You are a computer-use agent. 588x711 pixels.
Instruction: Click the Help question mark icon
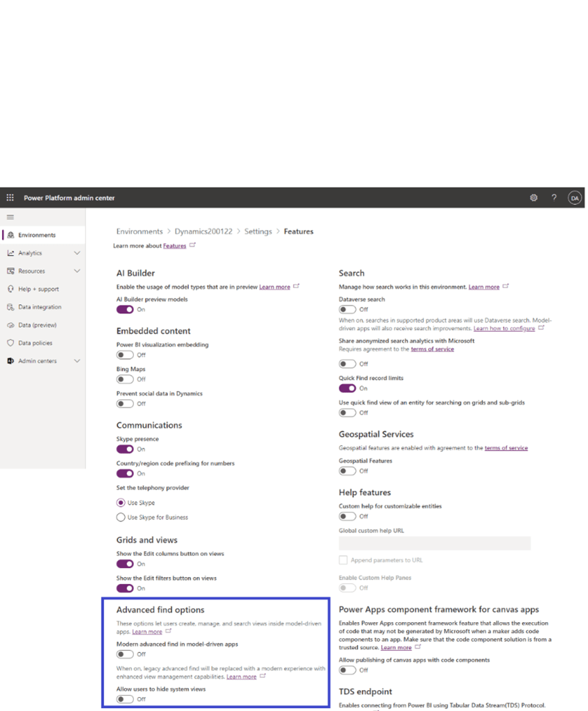point(554,198)
